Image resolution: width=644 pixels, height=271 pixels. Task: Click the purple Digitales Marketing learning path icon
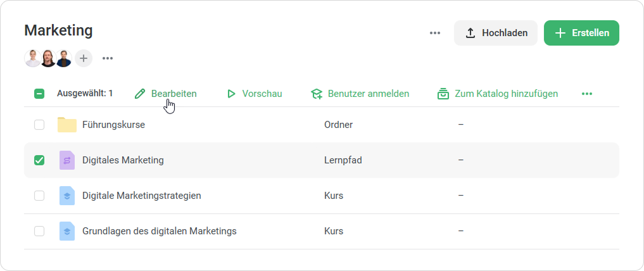tap(66, 160)
